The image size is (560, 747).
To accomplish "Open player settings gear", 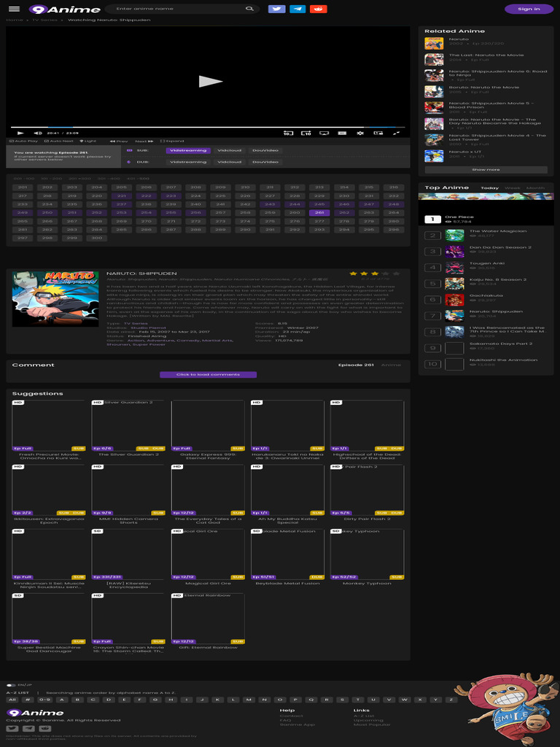I will [x=360, y=133].
